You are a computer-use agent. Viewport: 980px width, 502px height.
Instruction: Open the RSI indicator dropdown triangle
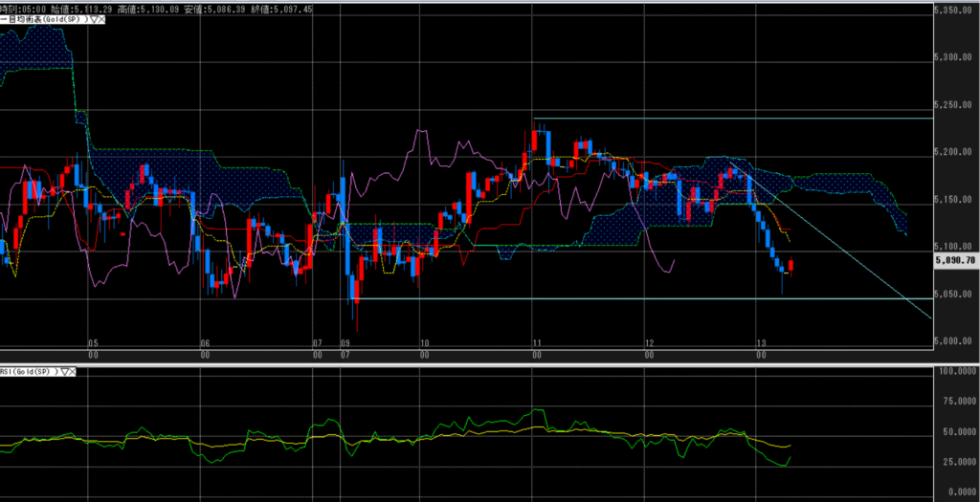[x=67, y=371]
